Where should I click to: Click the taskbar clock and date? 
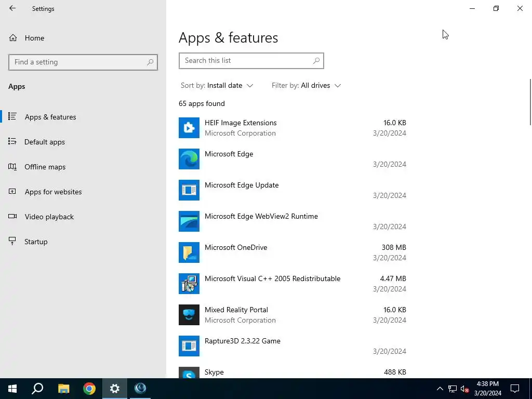(487, 389)
